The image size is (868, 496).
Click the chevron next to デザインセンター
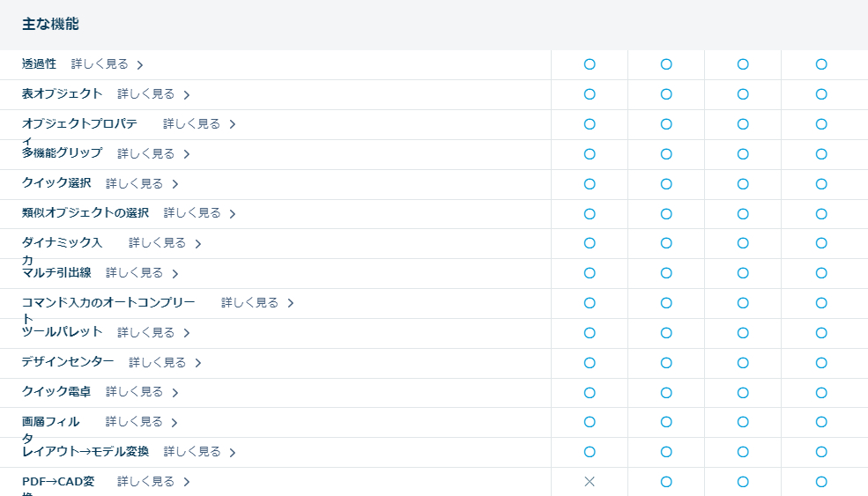[198, 363]
